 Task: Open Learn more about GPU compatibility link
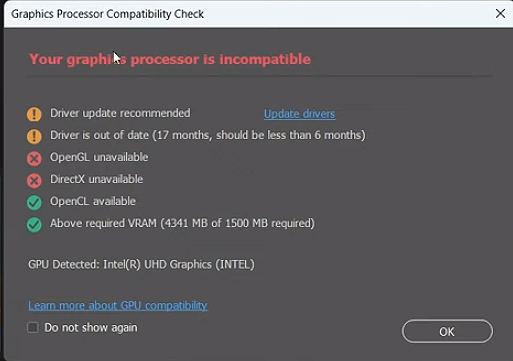coord(118,305)
